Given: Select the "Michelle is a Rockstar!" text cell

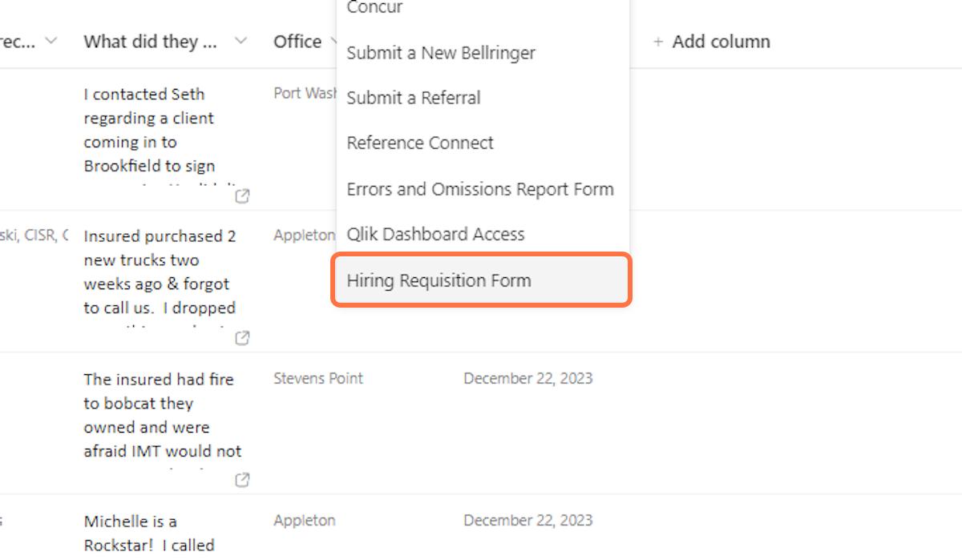Looking at the screenshot, I should click(149, 533).
